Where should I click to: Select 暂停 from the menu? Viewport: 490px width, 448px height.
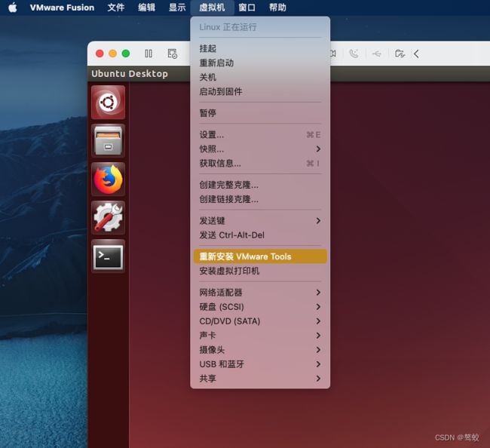pyautogui.click(x=260, y=113)
